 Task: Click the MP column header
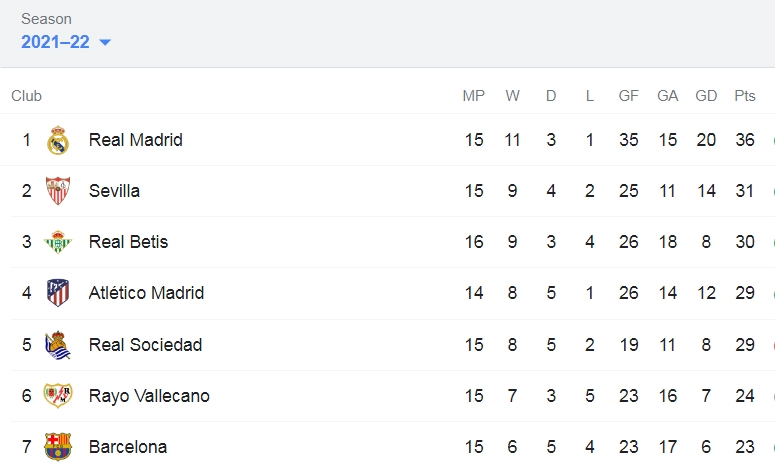(x=474, y=95)
